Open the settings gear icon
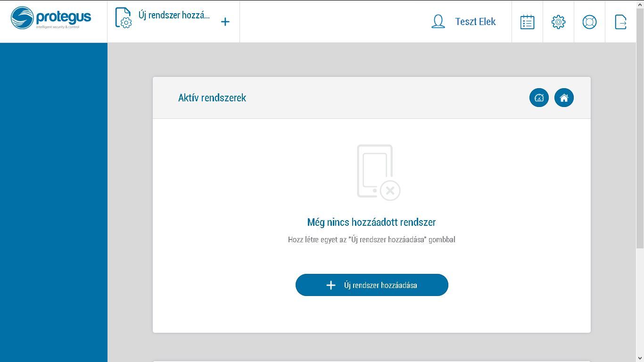Screen dimensions: 644x362 [558, 21]
